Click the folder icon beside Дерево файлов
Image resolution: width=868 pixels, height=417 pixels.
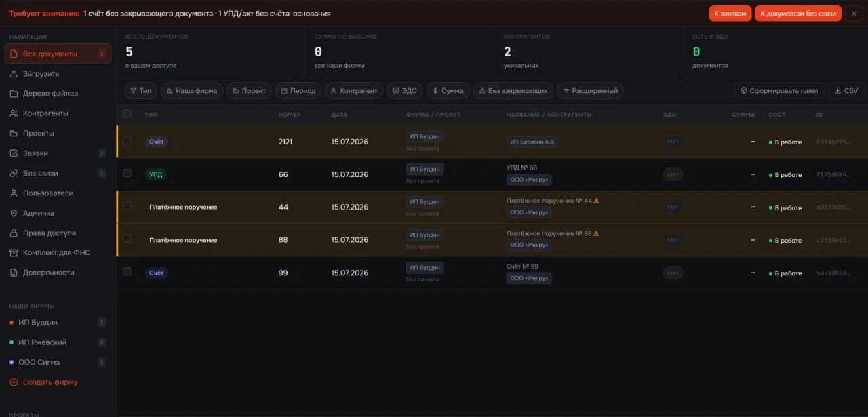[x=14, y=94]
